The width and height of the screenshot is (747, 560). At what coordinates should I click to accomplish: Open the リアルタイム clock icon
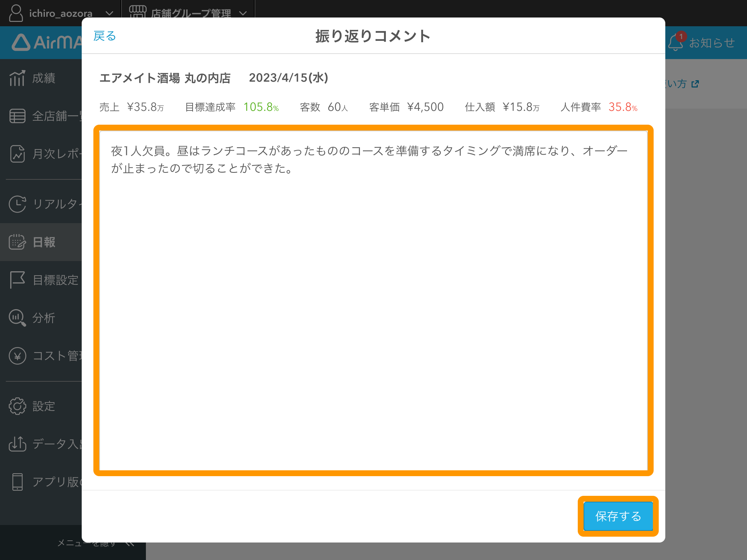(x=17, y=204)
